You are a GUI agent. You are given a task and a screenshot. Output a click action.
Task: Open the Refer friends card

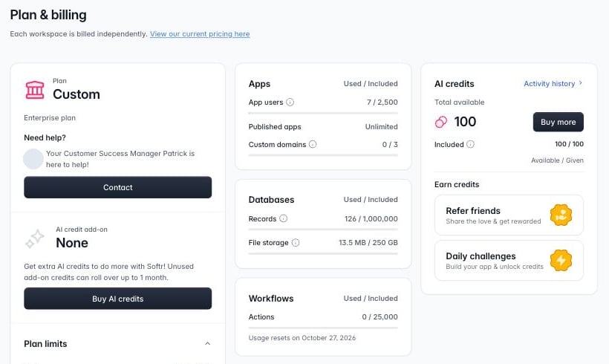pos(509,215)
